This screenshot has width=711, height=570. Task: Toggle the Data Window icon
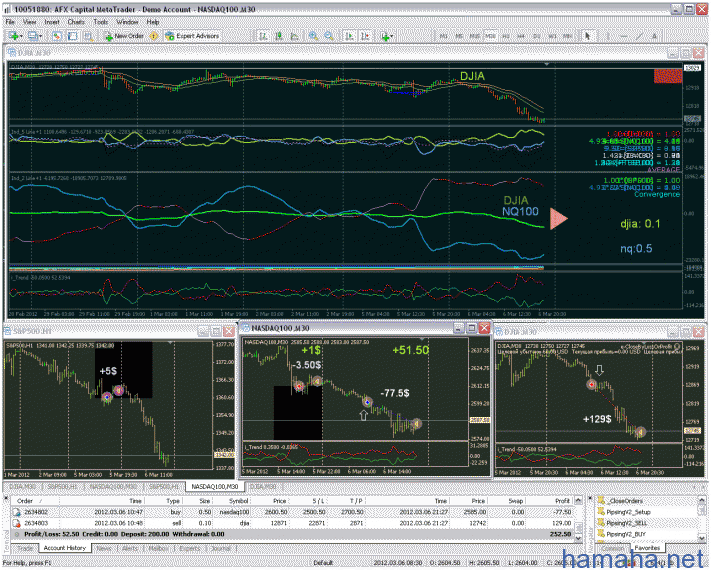(x=72, y=36)
